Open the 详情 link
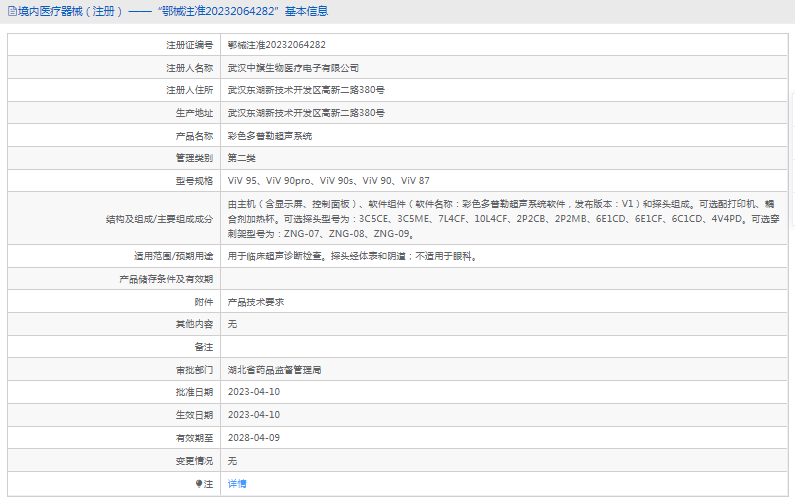 (237, 484)
